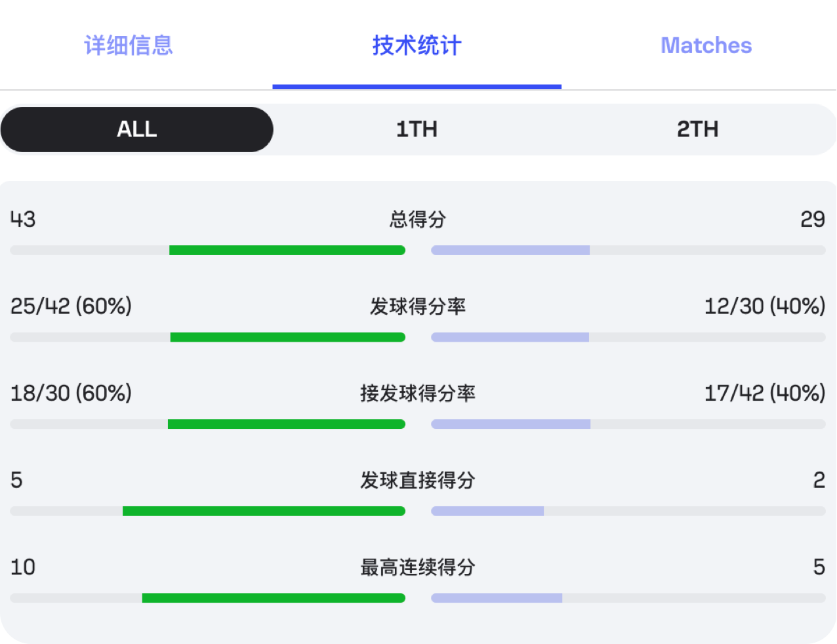
Task: Select the ALL period filter
Action: pos(136,129)
